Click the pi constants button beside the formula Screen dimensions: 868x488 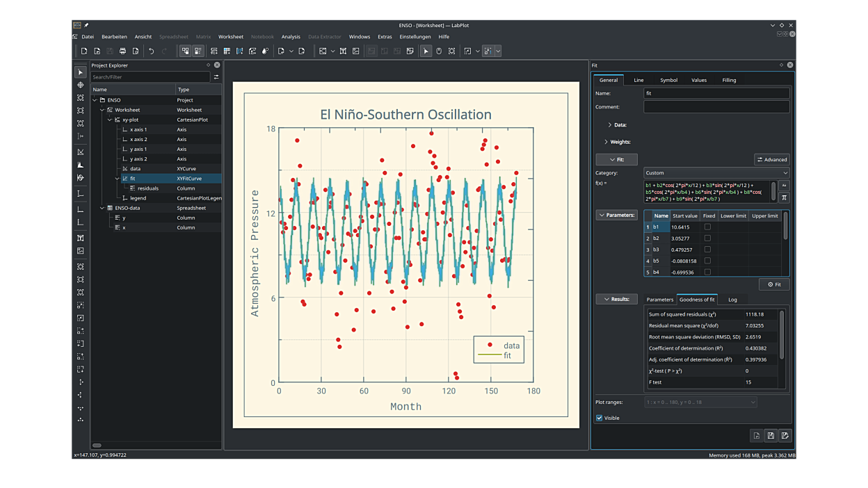784,197
